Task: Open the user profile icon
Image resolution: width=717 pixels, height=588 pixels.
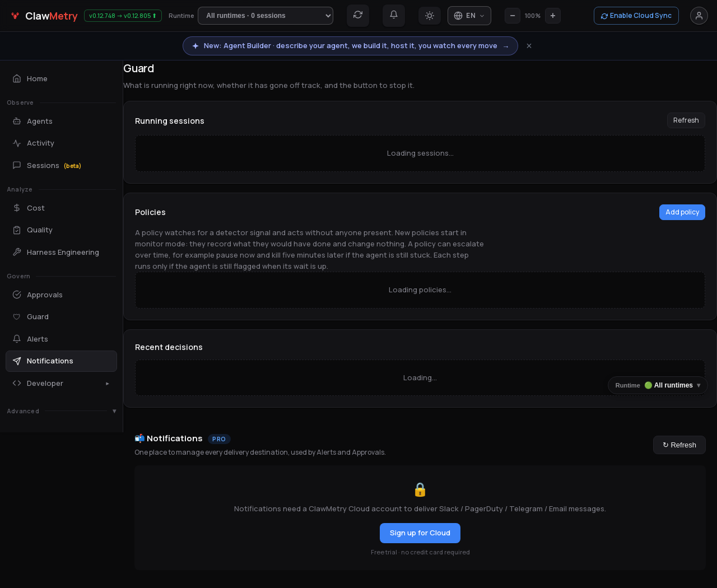Action: (x=699, y=16)
